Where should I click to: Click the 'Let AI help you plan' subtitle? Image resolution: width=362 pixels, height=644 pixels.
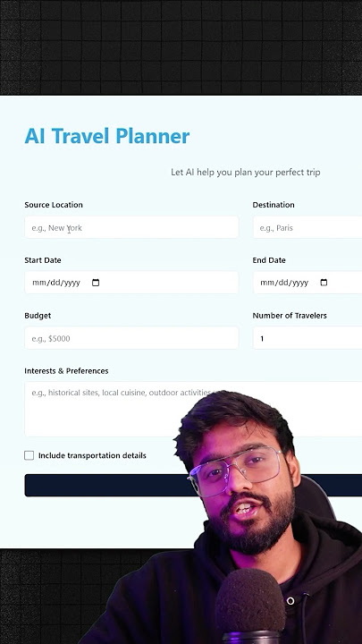pos(246,172)
